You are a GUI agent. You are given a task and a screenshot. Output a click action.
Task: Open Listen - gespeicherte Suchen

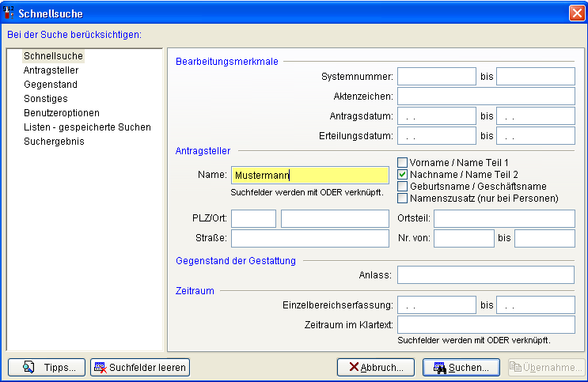87,127
